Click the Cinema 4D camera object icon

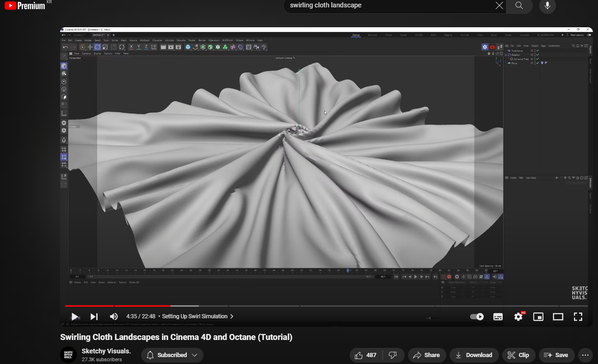tap(256, 47)
